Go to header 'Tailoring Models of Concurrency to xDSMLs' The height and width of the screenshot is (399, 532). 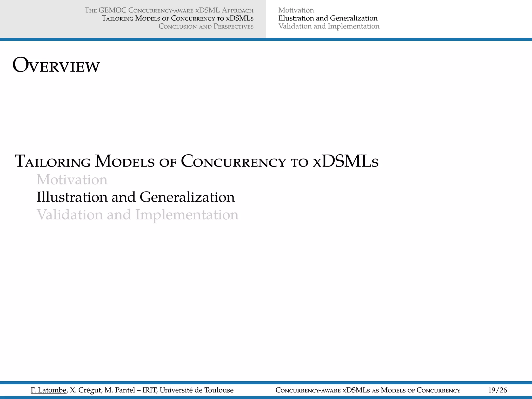(x=178, y=18)
